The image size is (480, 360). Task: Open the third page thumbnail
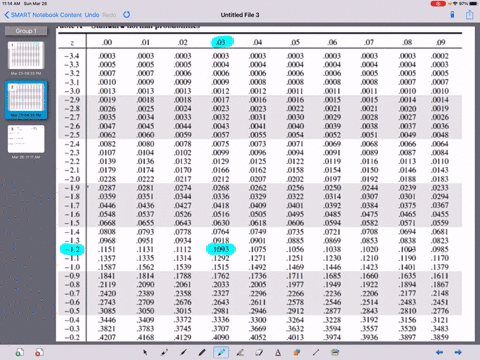click(26, 139)
